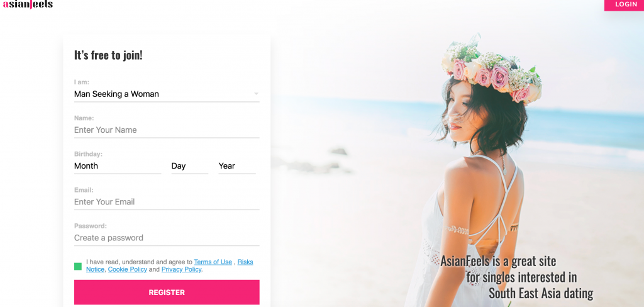This screenshot has width=644, height=307.
Task: Open the 'Man Seeking a Woman' dropdown
Action: pyautogui.click(x=167, y=94)
